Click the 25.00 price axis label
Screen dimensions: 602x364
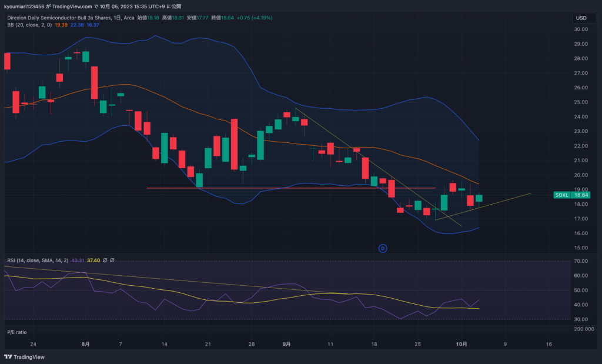coord(581,102)
